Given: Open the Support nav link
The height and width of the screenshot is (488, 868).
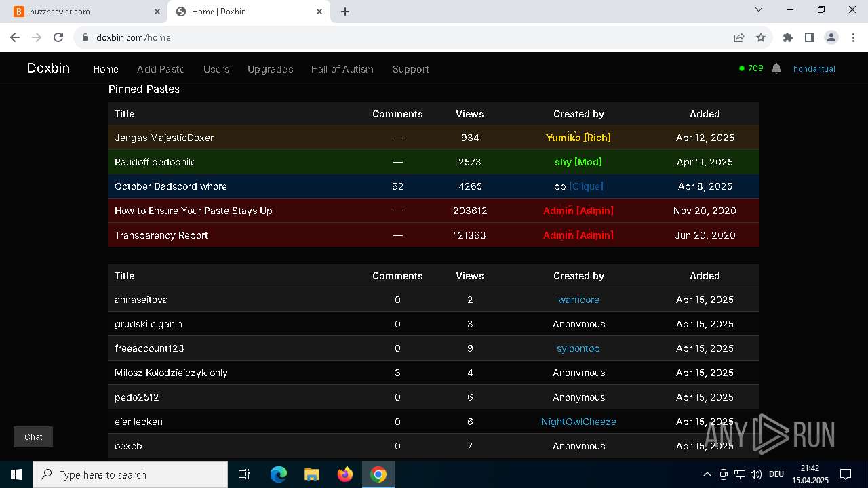Looking at the screenshot, I should [411, 69].
